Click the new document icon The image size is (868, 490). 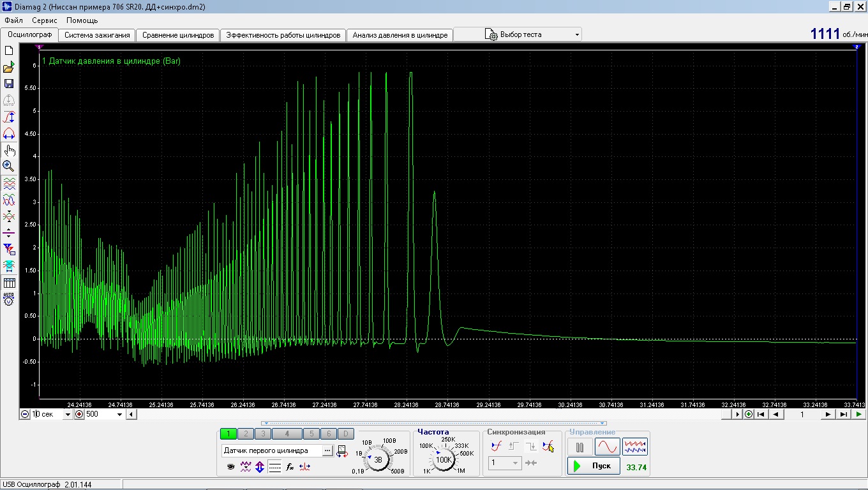click(x=9, y=50)
